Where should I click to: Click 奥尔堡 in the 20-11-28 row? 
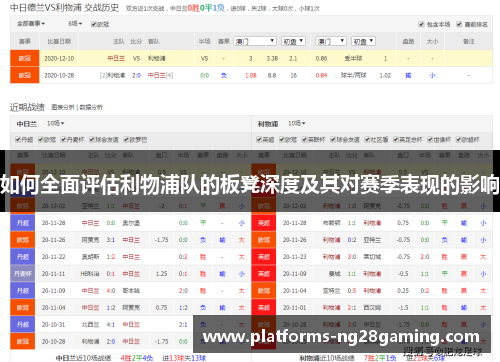131,223
